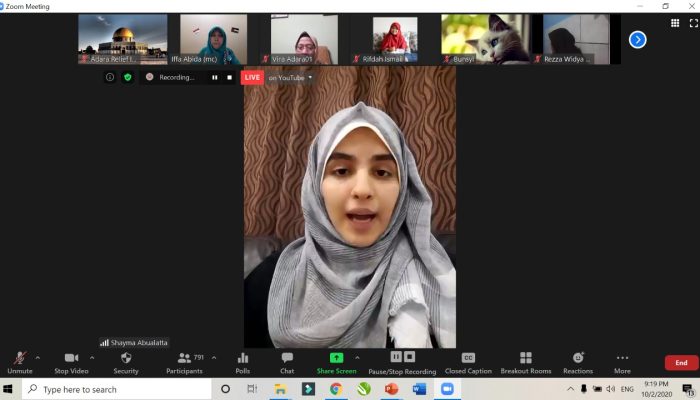Open the Closed Caption settings
700x400 pixels.
(x=468, y=363)
